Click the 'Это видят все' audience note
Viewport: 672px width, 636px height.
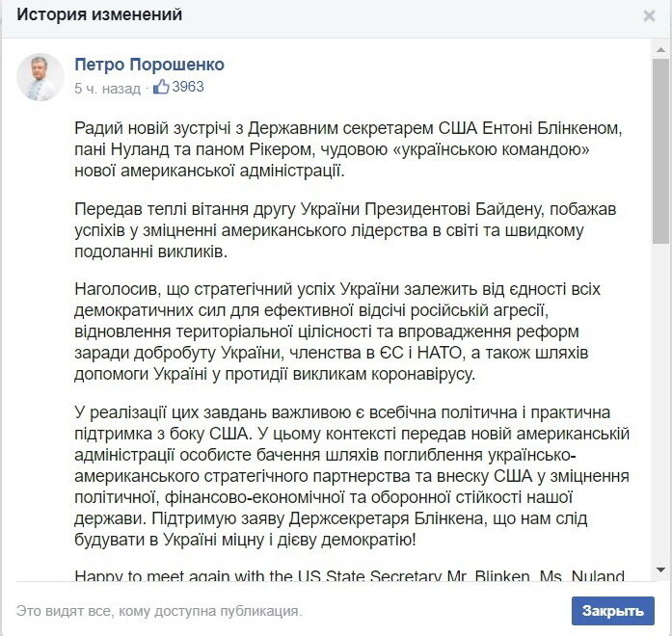[159, 611]
